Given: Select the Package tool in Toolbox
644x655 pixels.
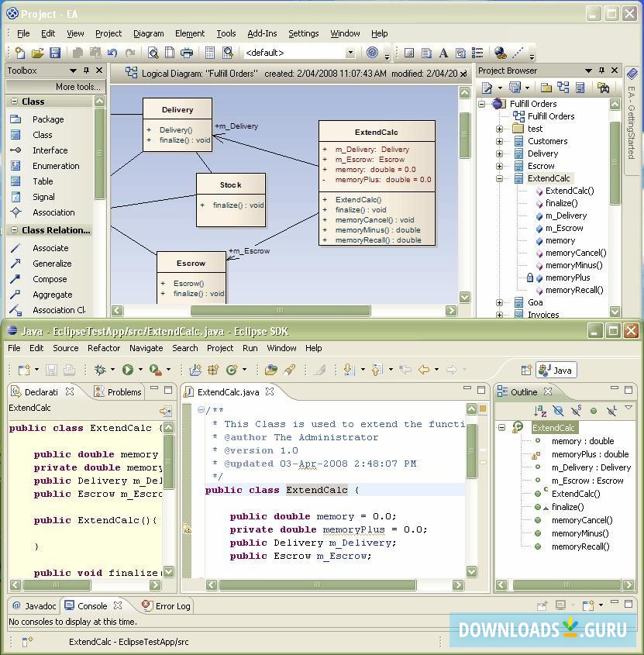Looking at the screenshot, I should [x=48, y=119].
